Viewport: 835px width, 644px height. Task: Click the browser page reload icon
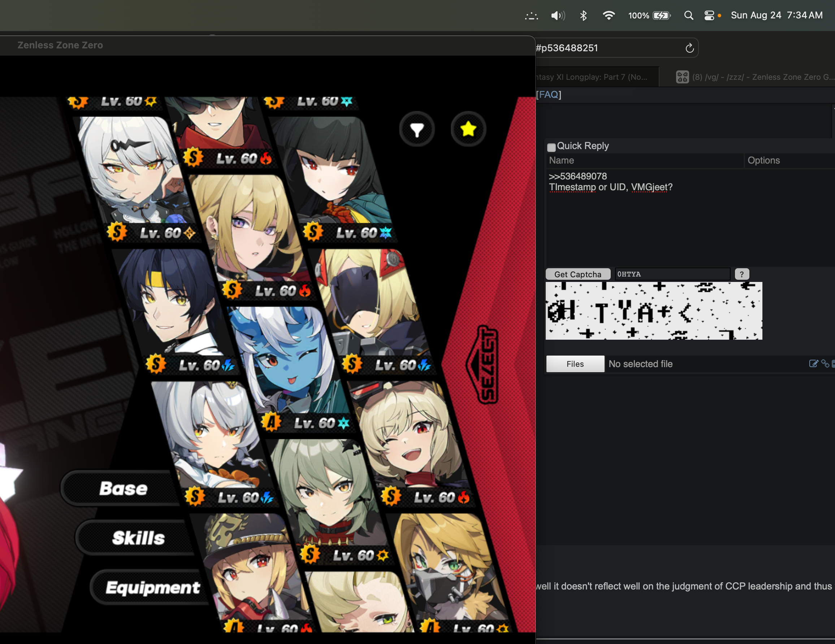689,48
